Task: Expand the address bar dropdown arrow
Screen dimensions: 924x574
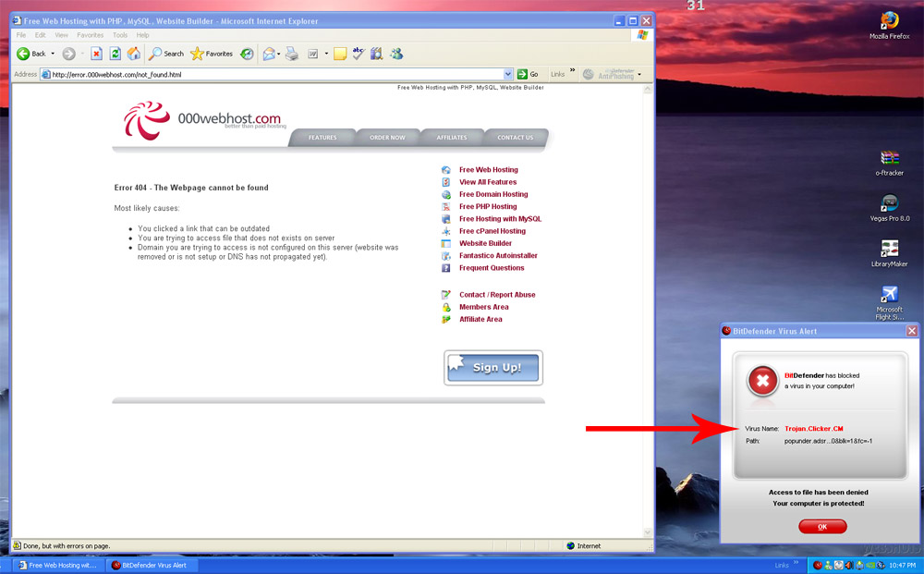Action: click(508, 74)
